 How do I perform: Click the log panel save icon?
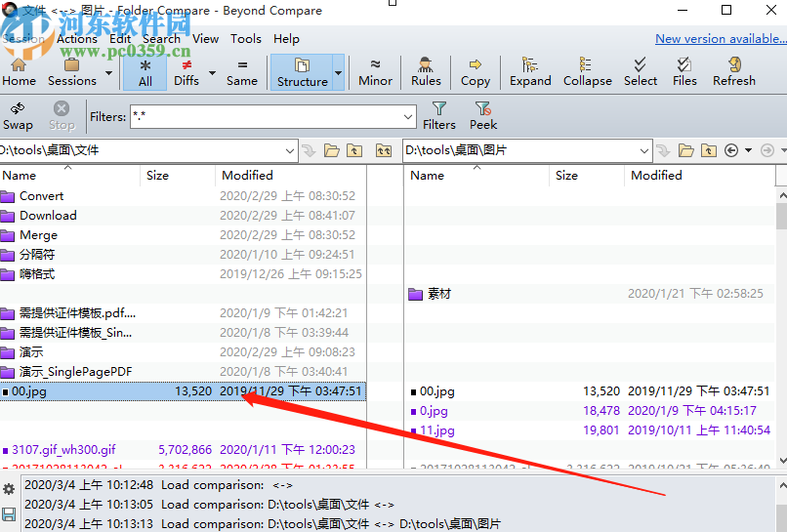point(9,513)
